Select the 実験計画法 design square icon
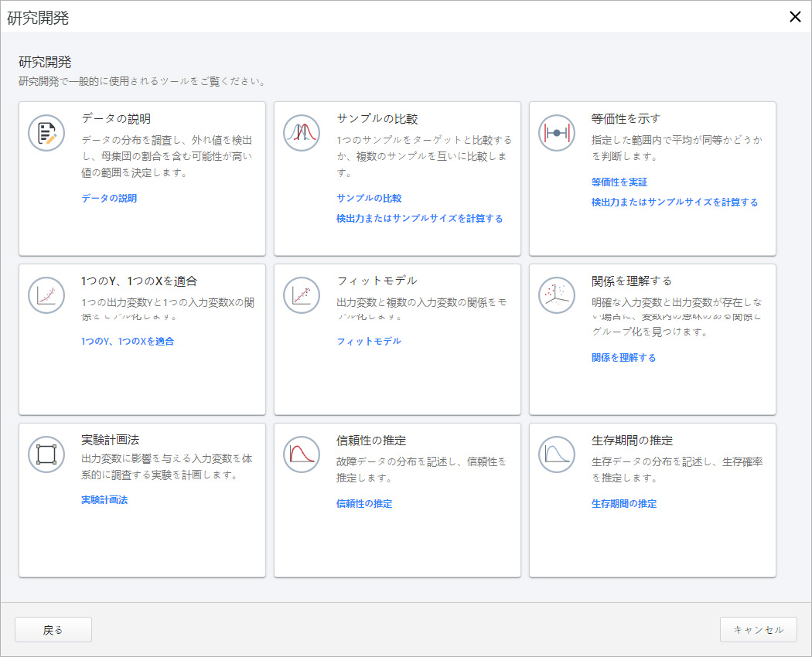 coord(46,456)
